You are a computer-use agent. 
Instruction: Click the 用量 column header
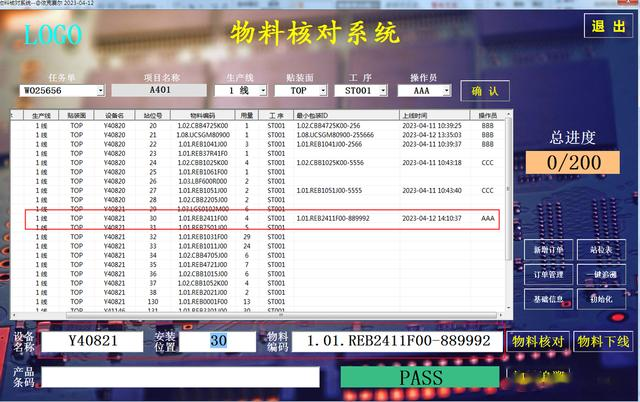point(247,115)
